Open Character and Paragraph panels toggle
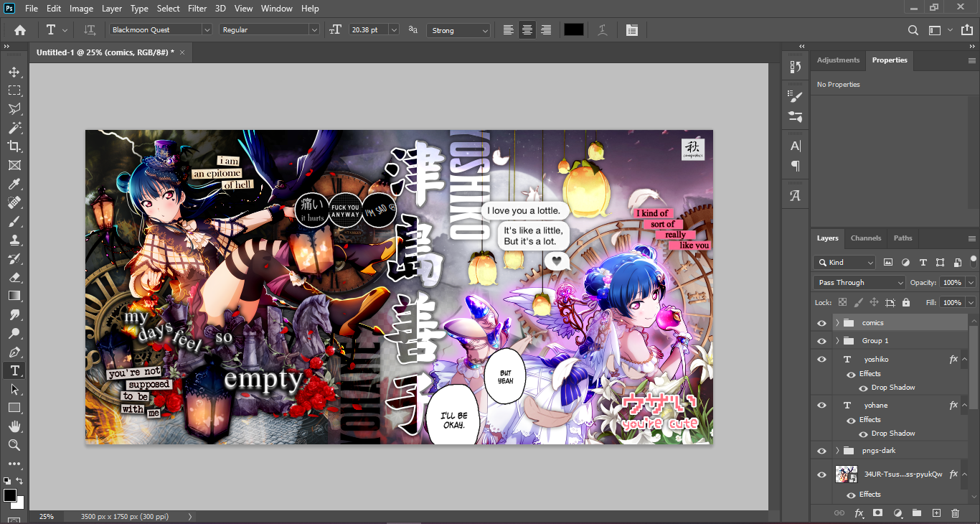 click(631, 30)
